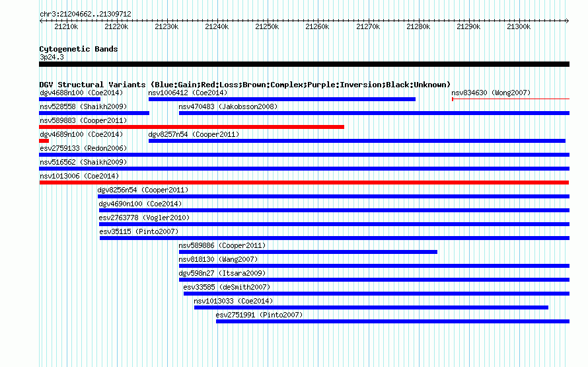This screenshot has width=588, height=367.
Task: Select the nsv528558 (Shaikh2009) label
Action: (83, 106)
